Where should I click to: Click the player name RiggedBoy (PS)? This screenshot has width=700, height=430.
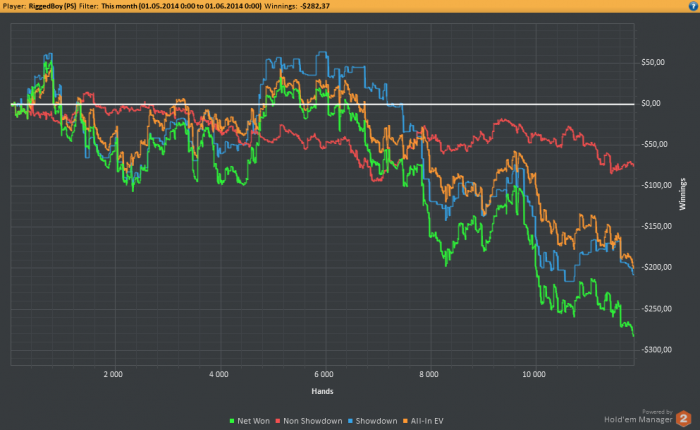(52, 6)
